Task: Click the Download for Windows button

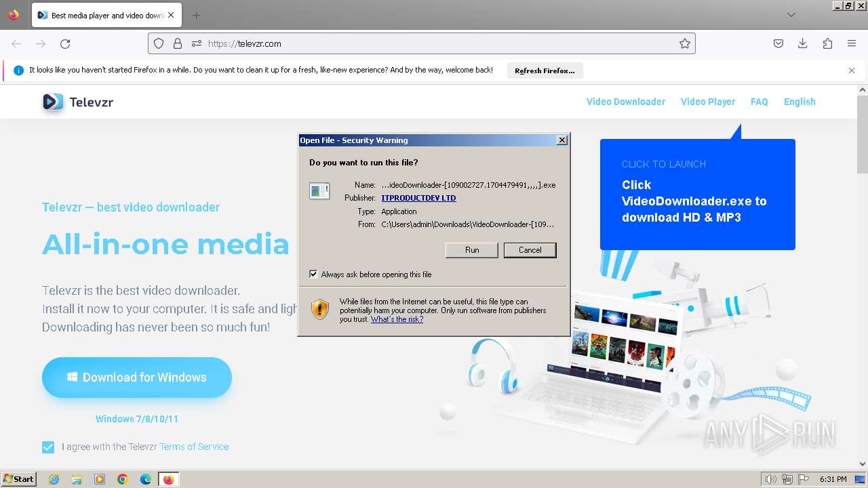Action: coord(137,378)
